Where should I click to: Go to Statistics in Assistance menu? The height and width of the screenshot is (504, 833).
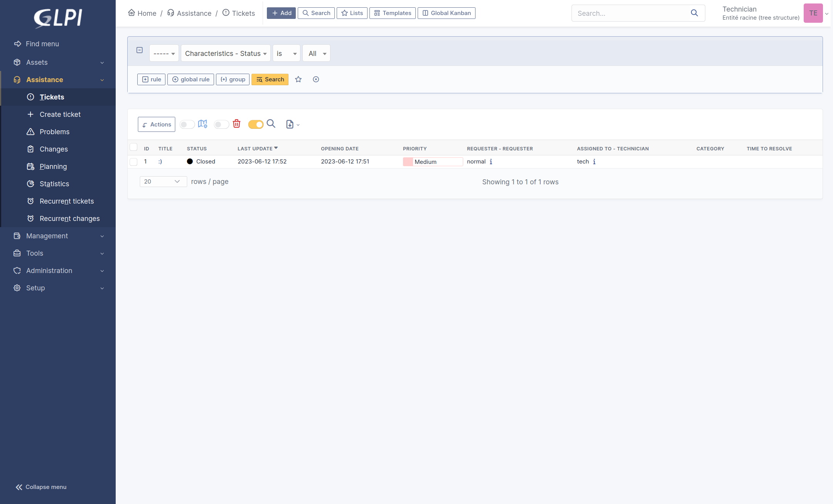tap(54, 184)
